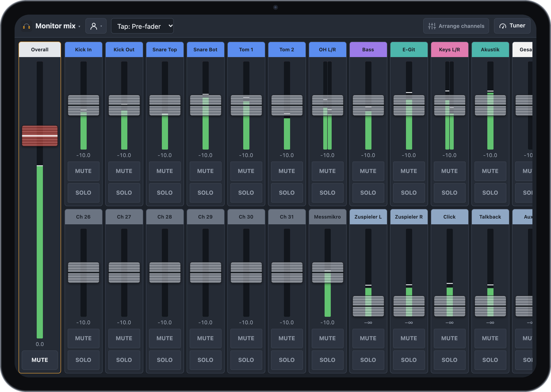The height and width of the screenshot is (392, 551).
Task: Click the -10.0 value under Tom 1
Action: (246, 155)
